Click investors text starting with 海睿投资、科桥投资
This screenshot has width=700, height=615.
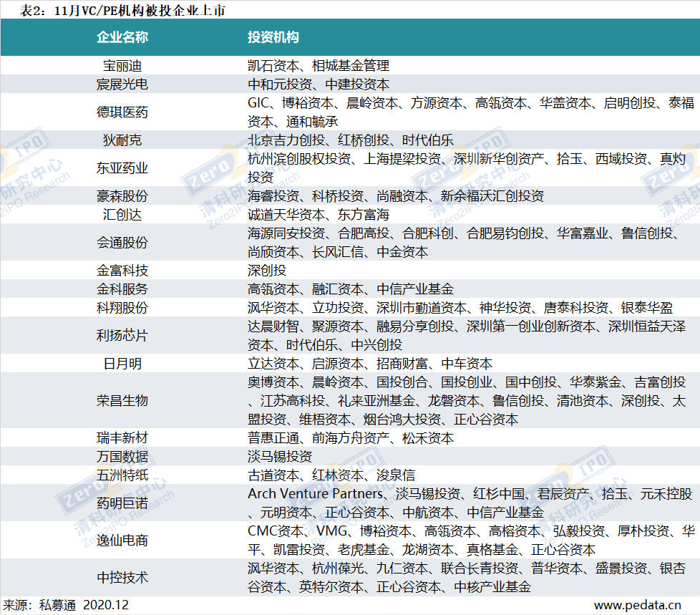396,196
